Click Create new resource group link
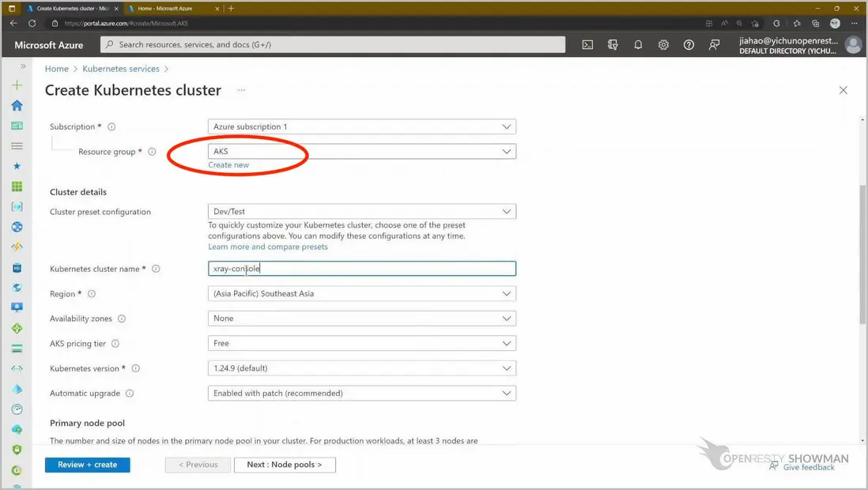The image size is (868, 490). tap(228, 165)
